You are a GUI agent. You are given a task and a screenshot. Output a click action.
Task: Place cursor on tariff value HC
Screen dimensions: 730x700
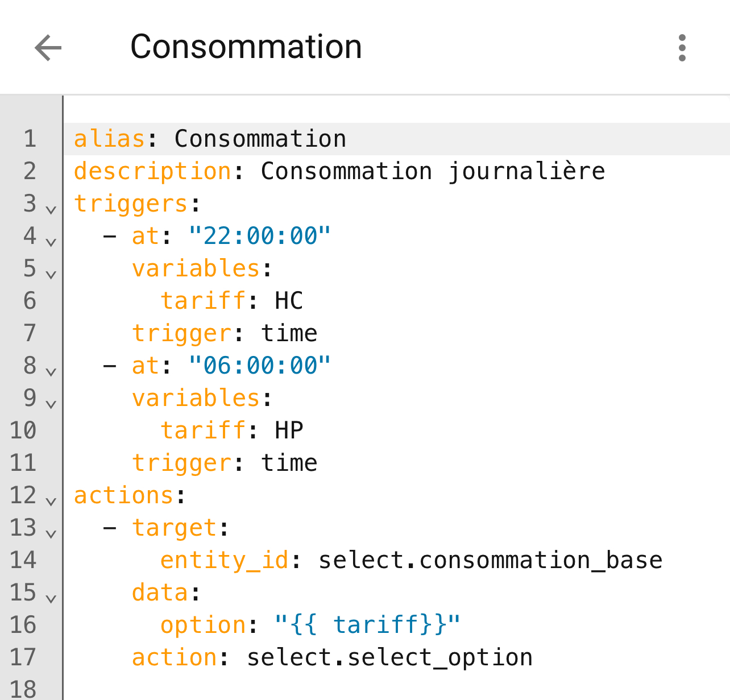tap(289, 301)
